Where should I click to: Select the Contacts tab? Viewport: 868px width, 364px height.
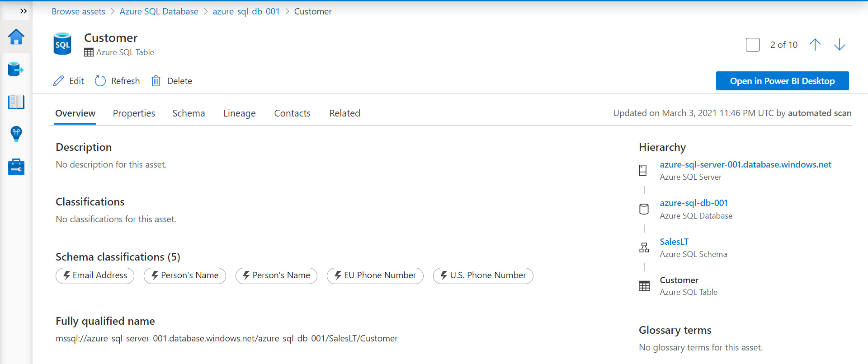pos(292,113)
